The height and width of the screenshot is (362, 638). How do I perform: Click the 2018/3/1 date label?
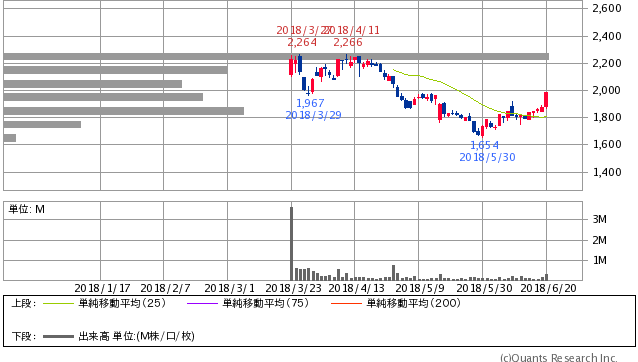point(229,288)
